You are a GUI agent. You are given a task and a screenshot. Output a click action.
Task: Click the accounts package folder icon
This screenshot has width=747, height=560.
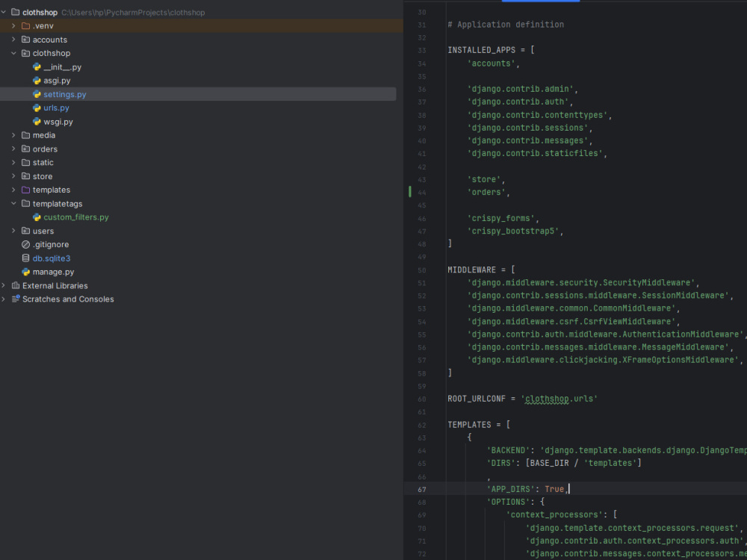pyautogui.click(x=25, y=40)
